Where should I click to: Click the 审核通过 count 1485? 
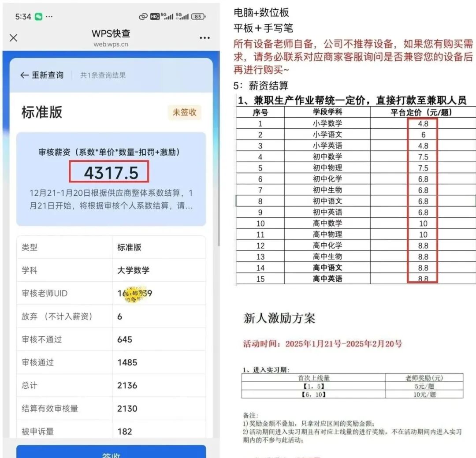click(127, 362)
